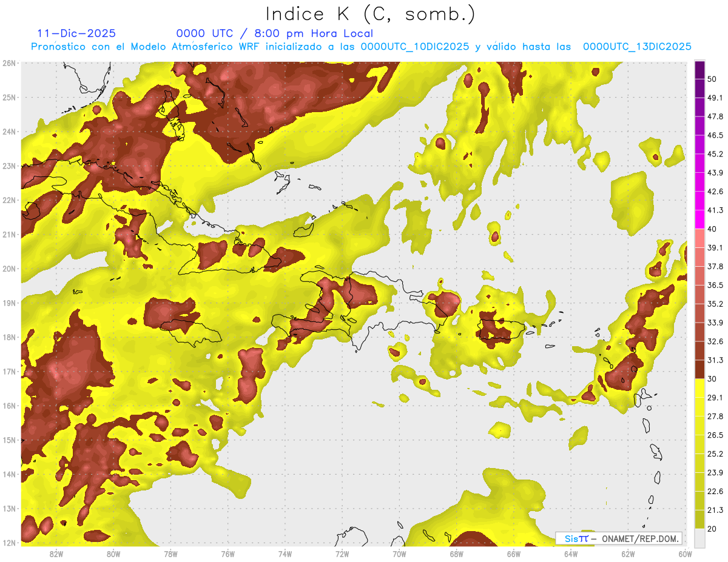Click color bar value '21.3'
728x562 pixels.
point(715,510)
